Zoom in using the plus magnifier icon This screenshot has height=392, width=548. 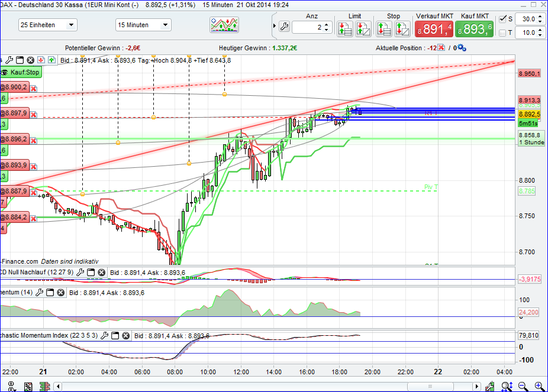(538, 386)
